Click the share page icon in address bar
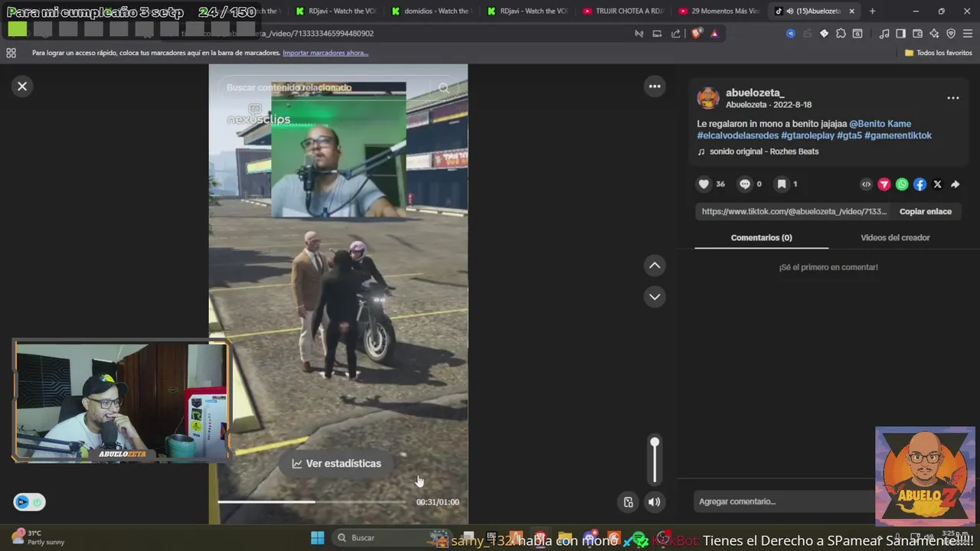 [675, 34]
